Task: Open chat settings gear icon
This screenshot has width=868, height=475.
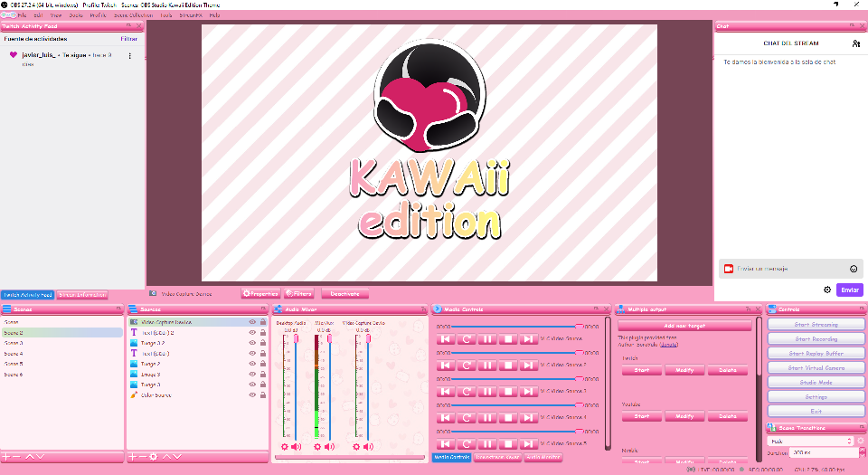Action: (x=827, y=290)
